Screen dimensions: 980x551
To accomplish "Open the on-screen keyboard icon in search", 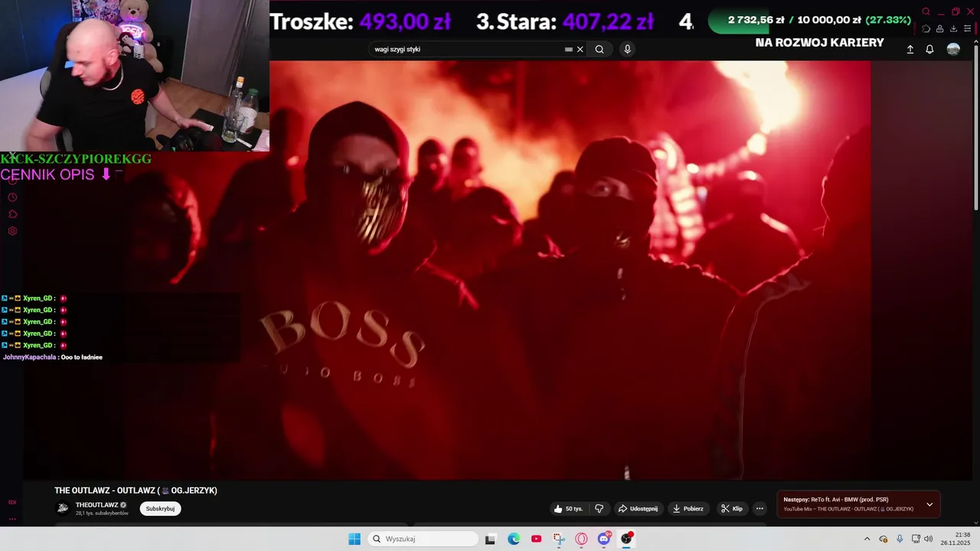I will click(568, 49).
